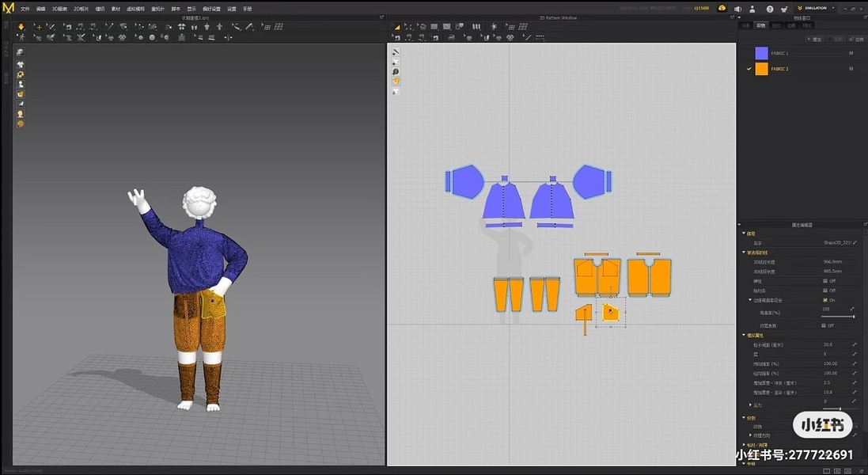Open the 编辑 menu
The image size is (868, 475).
click(x=40, y=9)
